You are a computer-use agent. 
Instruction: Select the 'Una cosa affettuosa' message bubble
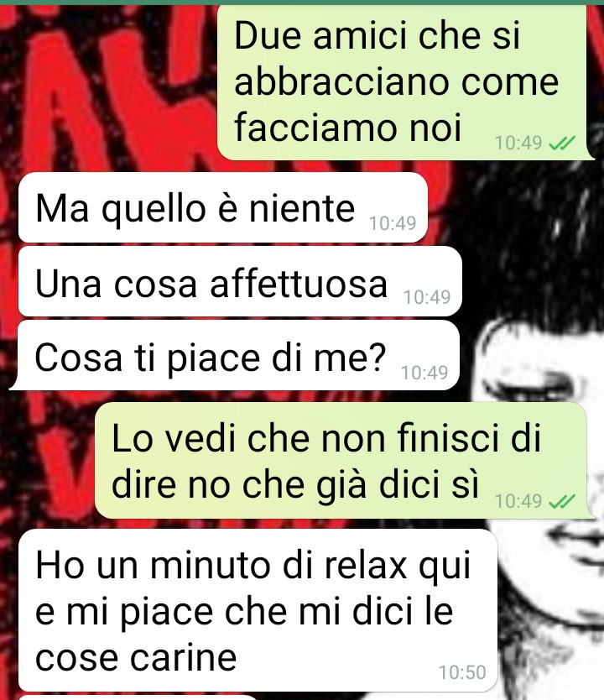[x=240, y=282]
